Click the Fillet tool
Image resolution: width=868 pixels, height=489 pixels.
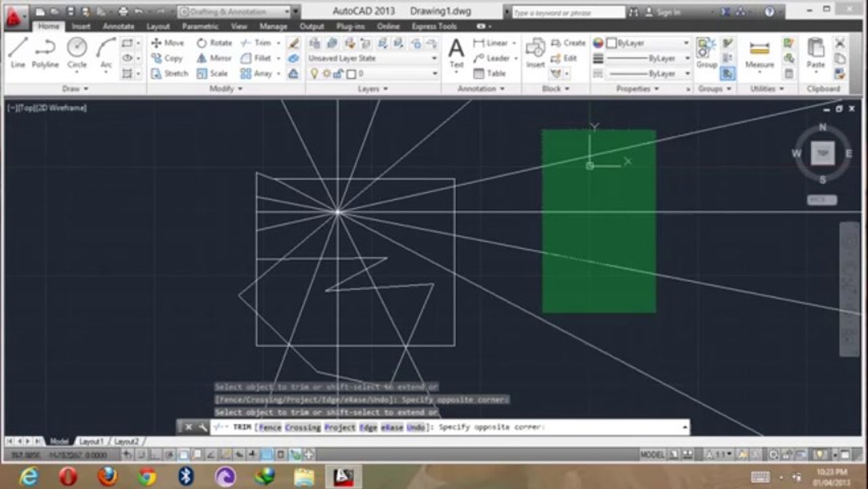point(257,58)
